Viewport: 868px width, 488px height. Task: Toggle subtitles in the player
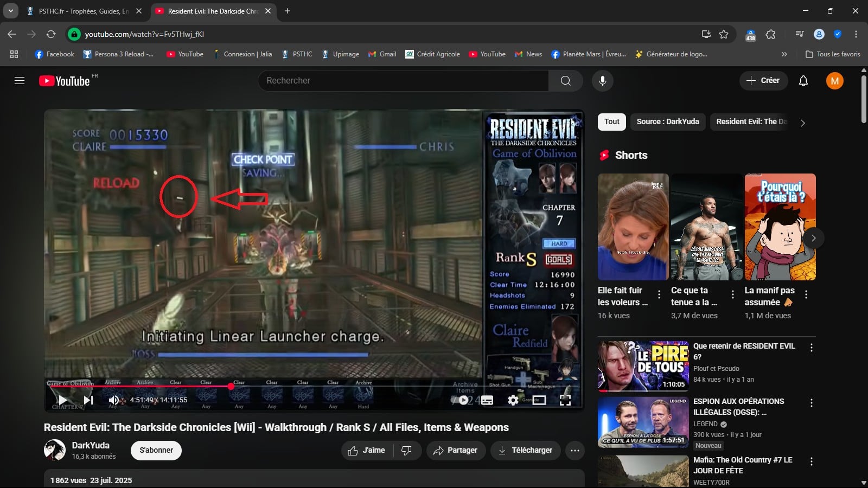click(487, 400)
